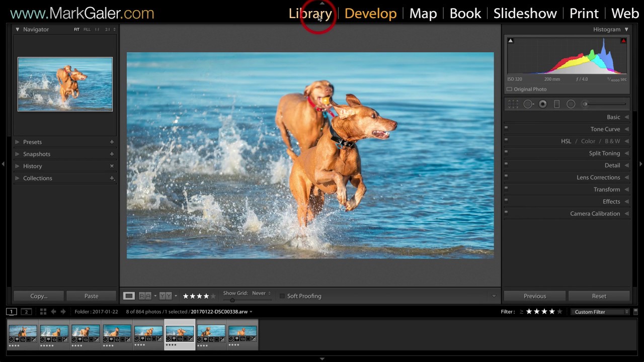Clear History with the X icon
This screenshot has height=362, width=644.
tap(112, 166)
